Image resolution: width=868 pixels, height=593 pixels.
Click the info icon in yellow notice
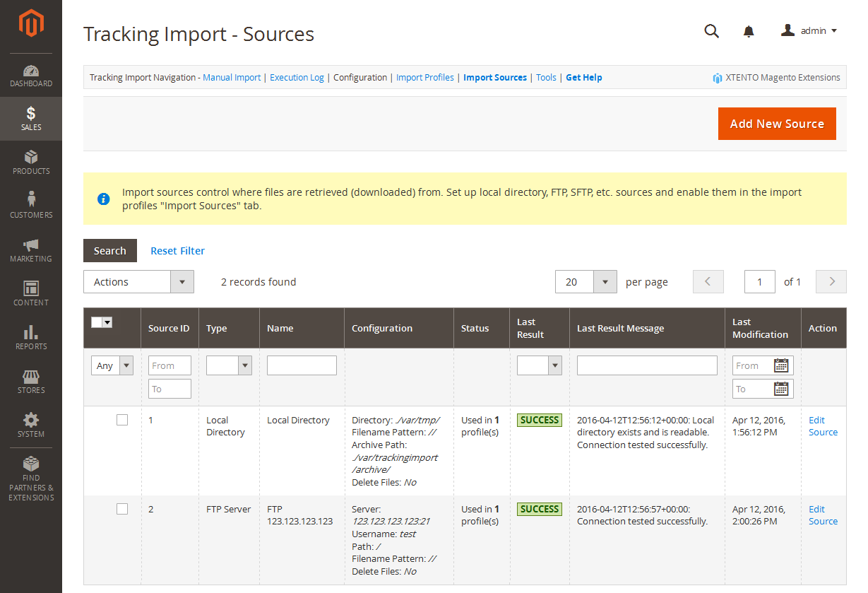pyautogui.click(x=103, y=199)
